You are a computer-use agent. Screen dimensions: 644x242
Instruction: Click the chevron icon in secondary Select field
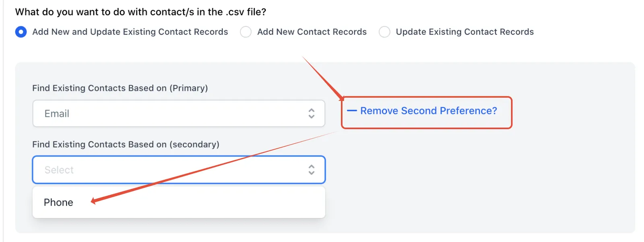[312, 170]
